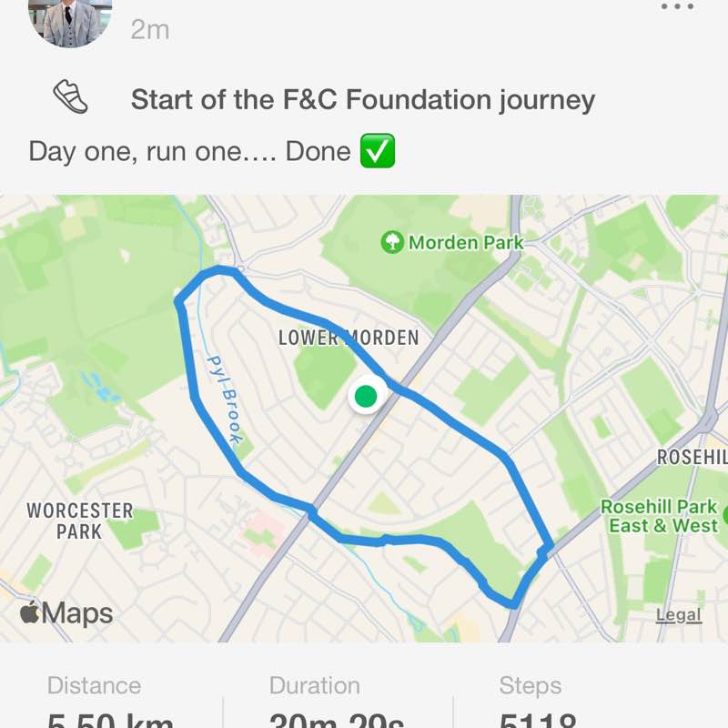Open the three-dot more options menu

point(677,7)
